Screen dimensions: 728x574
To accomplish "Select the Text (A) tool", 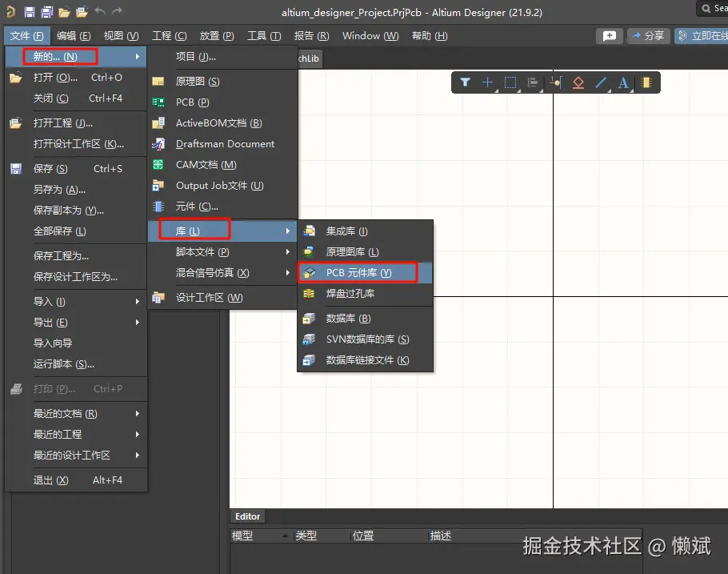I will tap(623, 82).
